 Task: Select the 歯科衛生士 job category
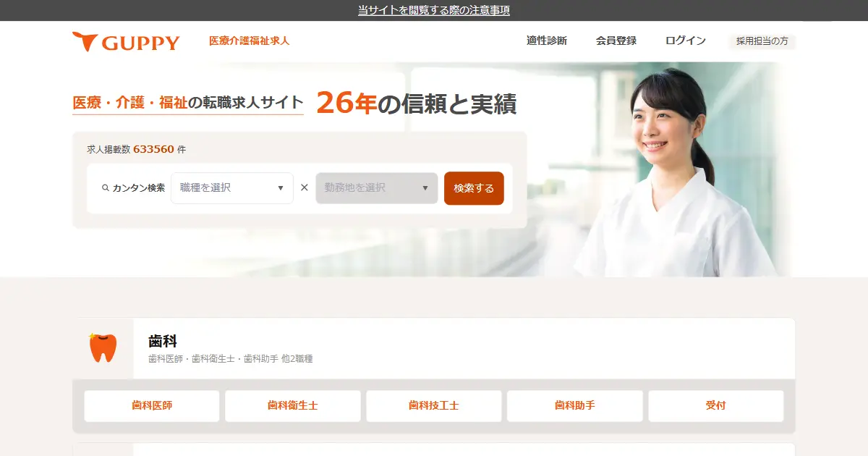pos(293,406)
